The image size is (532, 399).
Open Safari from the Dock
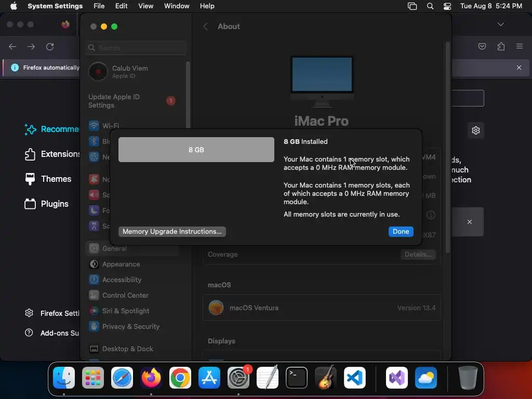122,378
